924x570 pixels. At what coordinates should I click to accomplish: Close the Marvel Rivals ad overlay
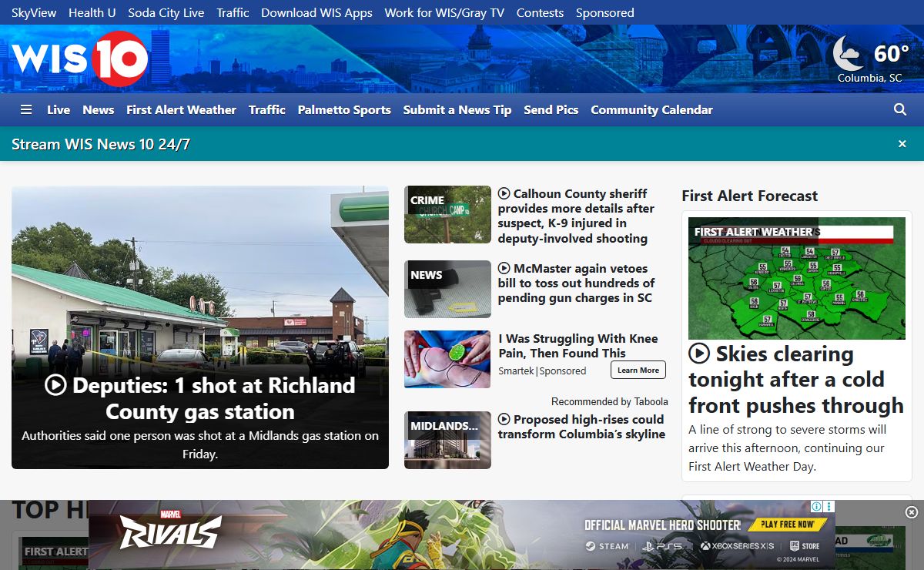click(912, 512)
